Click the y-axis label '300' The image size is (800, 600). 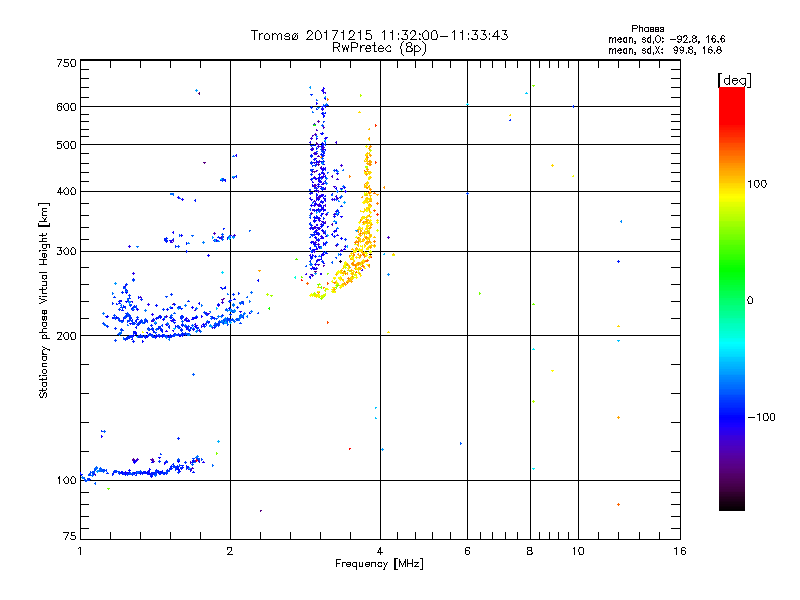click(x=66, y=252)
